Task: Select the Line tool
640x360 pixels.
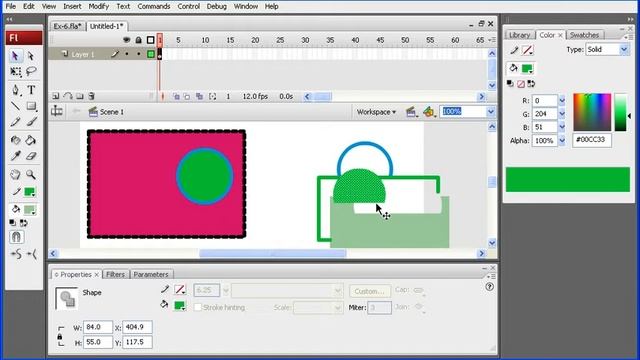Action: [x=16, y=106]
